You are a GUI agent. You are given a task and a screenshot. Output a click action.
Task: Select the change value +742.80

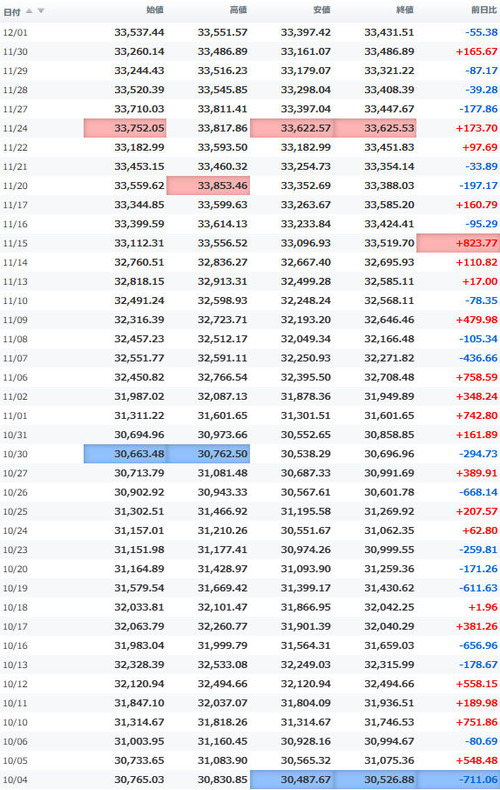[476, 416]
